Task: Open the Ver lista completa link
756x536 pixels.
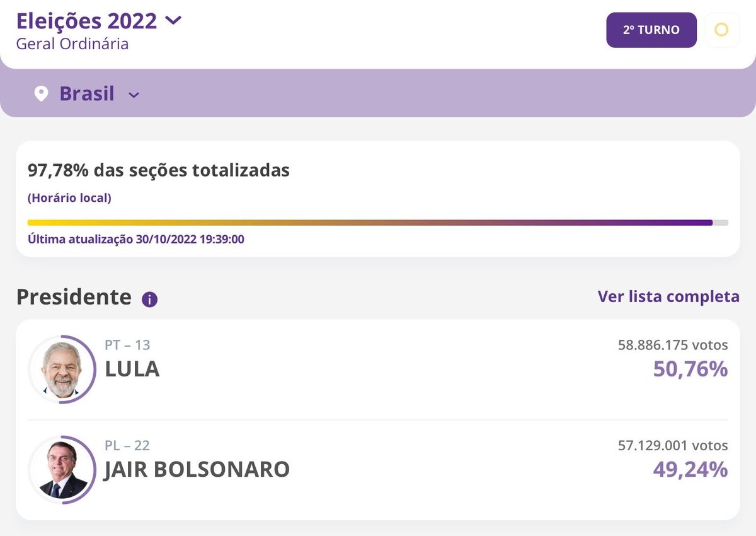Action: click(x=668, y=296)
